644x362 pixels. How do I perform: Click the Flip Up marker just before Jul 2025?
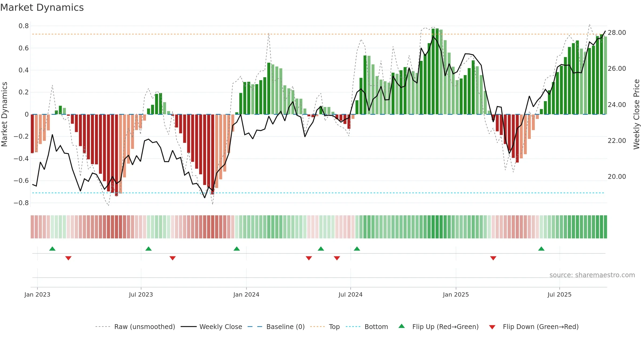pyautogui.click(x=541, y=249)
